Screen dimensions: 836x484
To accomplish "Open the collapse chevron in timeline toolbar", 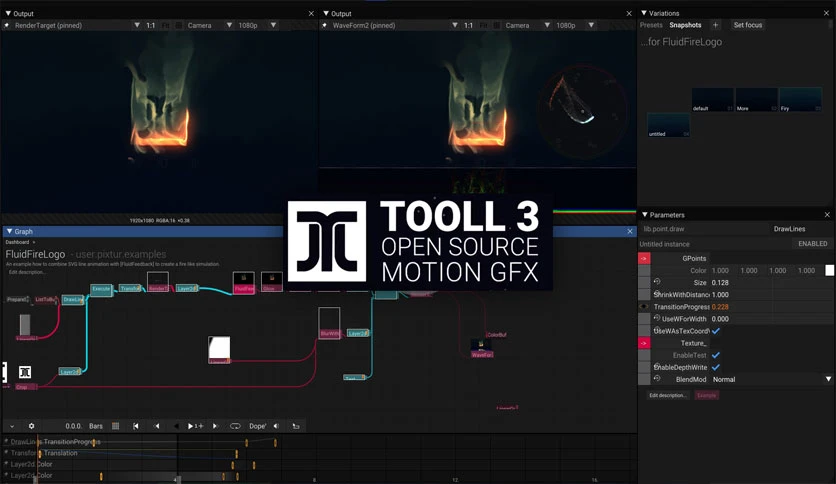I will (x=12, y=426).
